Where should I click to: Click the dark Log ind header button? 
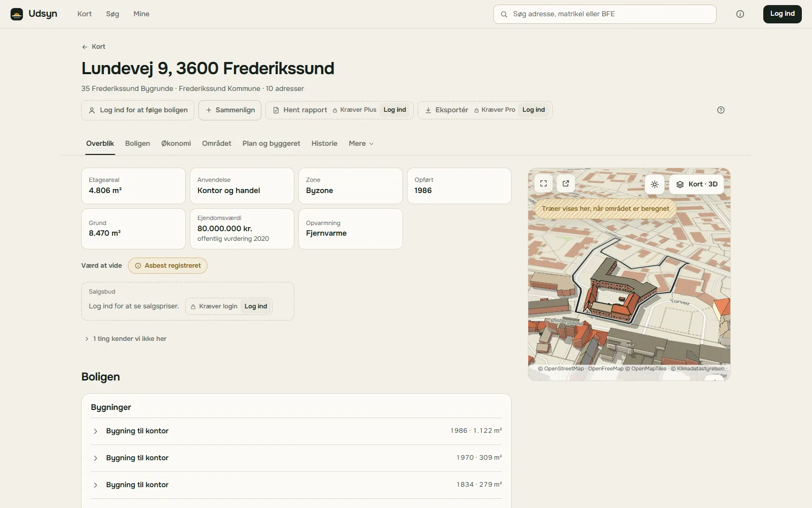tap(782, 14)
